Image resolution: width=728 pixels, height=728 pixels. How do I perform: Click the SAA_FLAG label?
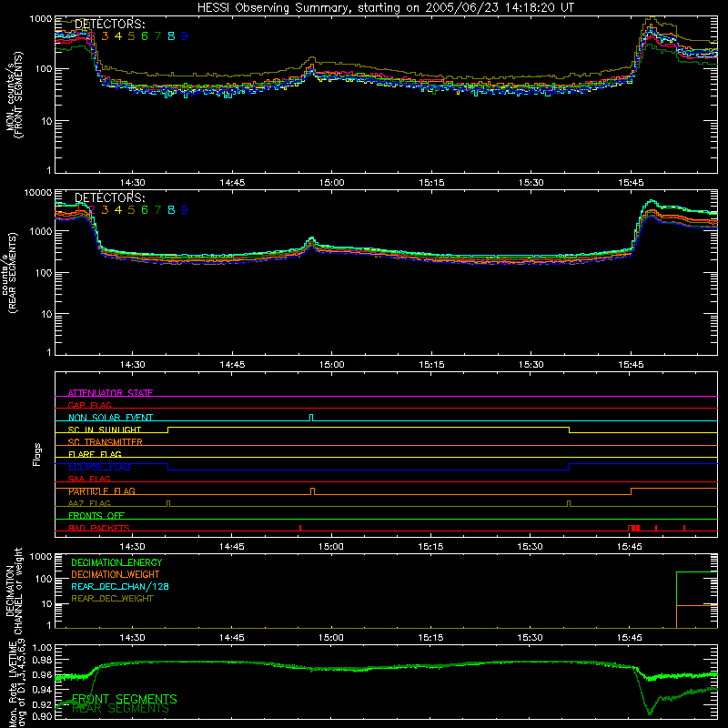89,479
